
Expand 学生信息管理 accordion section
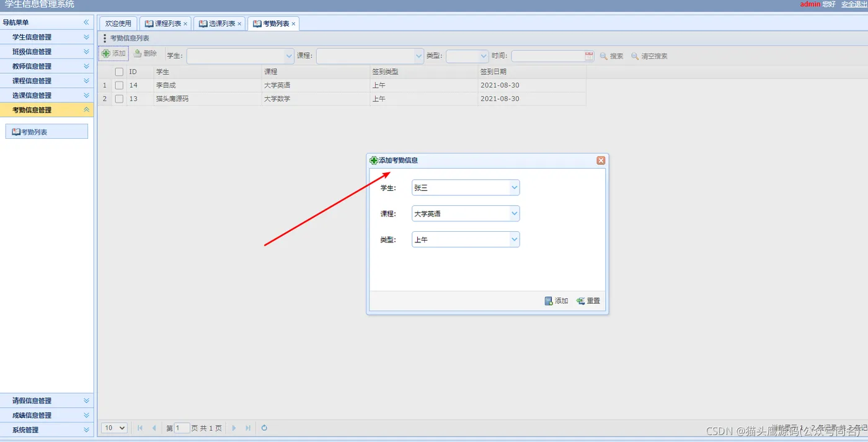coord(47,37)
